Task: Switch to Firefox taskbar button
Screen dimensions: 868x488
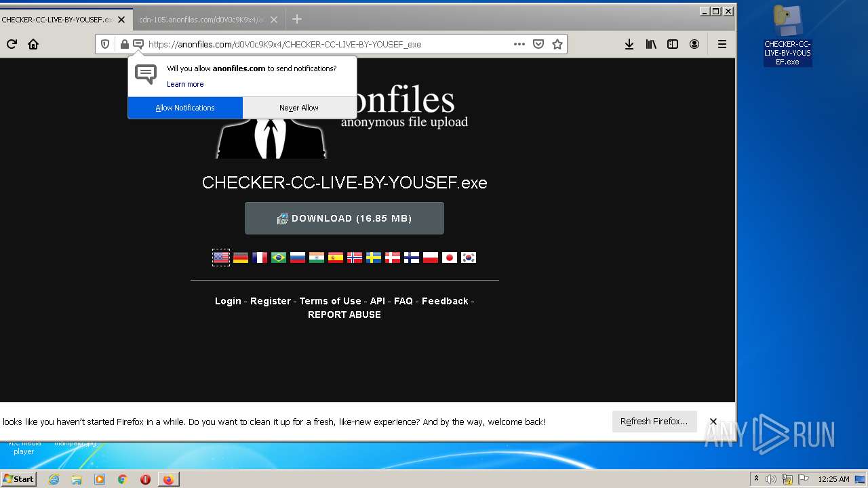Action: (168, 479)
